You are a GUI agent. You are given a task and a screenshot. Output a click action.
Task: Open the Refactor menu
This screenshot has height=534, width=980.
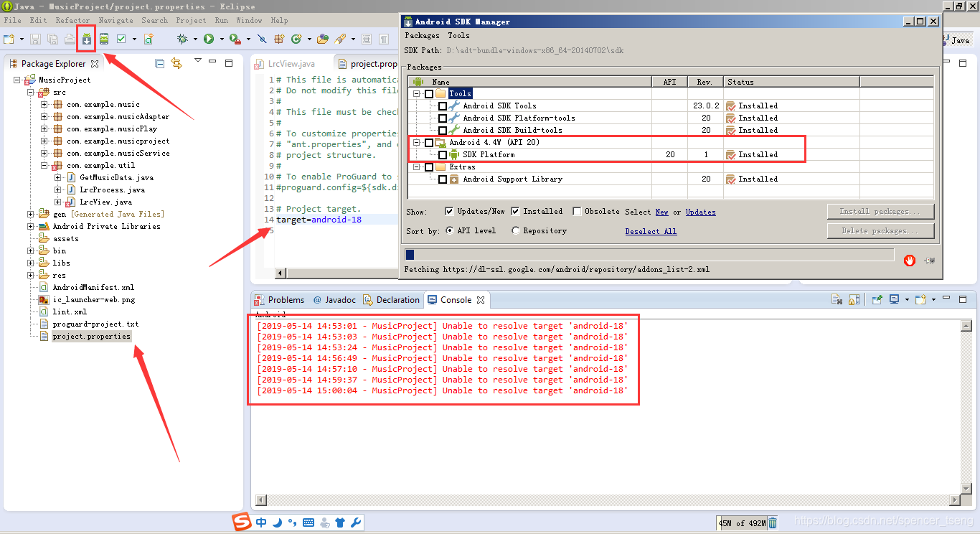(x=72, y=20)
